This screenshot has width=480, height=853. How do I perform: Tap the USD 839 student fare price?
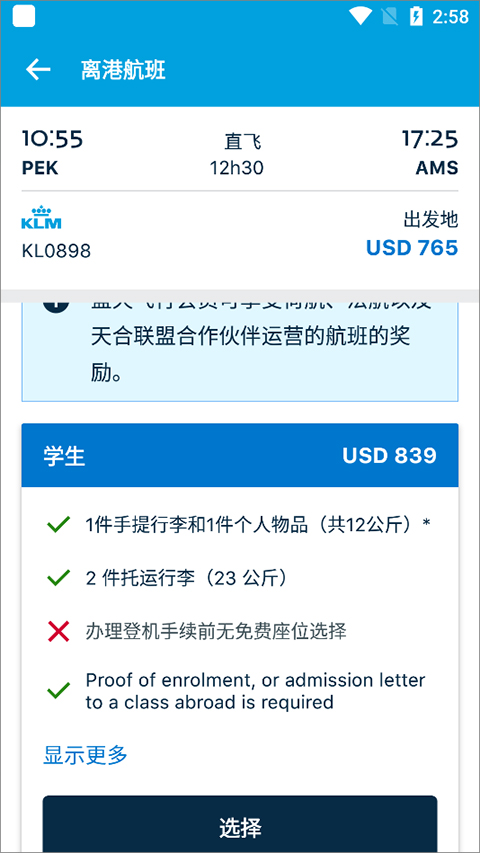[x=389, y=455]
